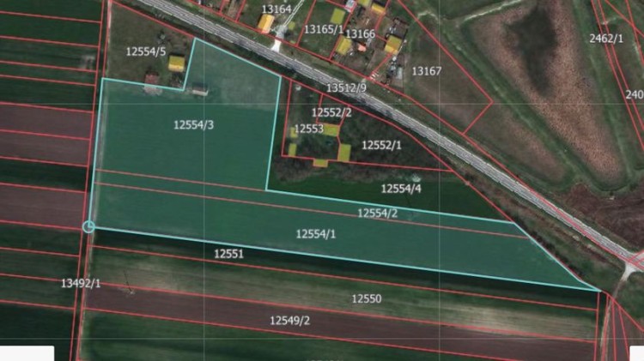
Task: Click parcel 13164 label
Action: (x=276, y=9)
